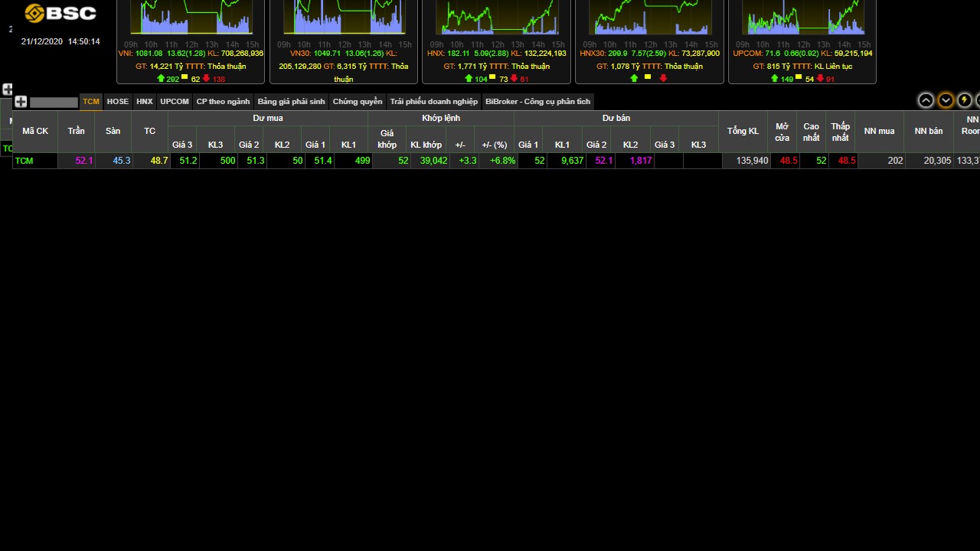The width and height of the screenshot is (980, 551).
Task: Click the Mã CK column header
Action: click(35, 131)
